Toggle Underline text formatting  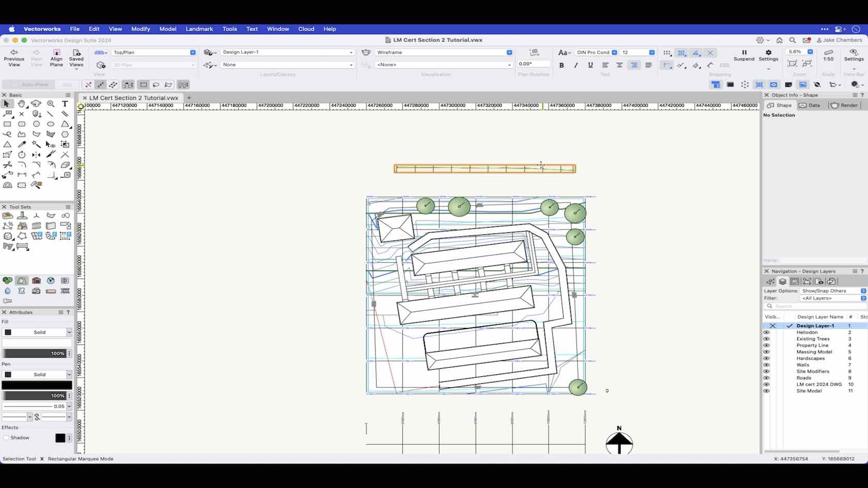pos(591,65)
